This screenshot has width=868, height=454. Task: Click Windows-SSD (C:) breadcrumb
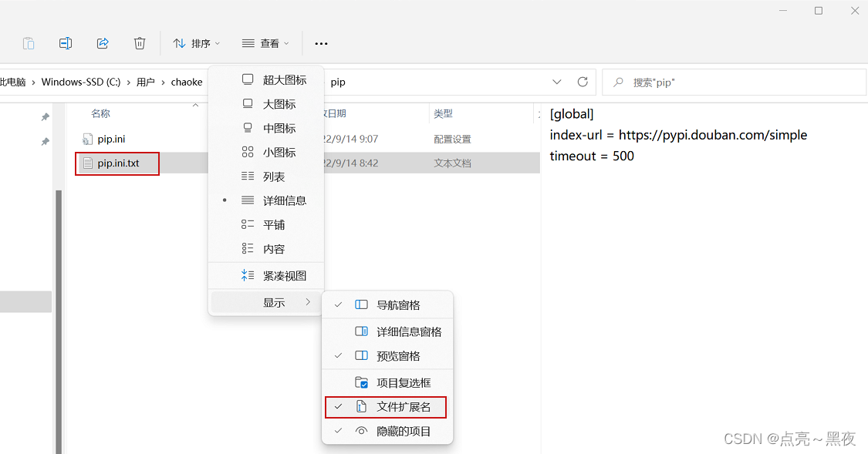tap(81, 82)
